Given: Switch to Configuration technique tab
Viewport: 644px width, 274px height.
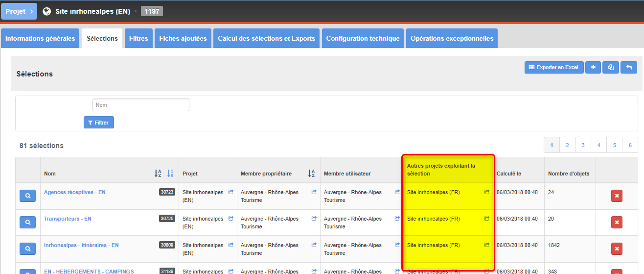Looking at the screenshot, I should click(363, 38).
